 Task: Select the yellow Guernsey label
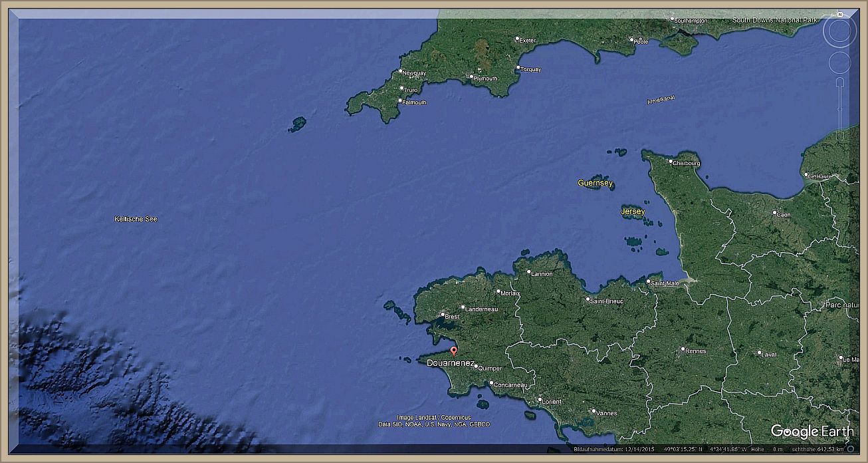[595, 183]
